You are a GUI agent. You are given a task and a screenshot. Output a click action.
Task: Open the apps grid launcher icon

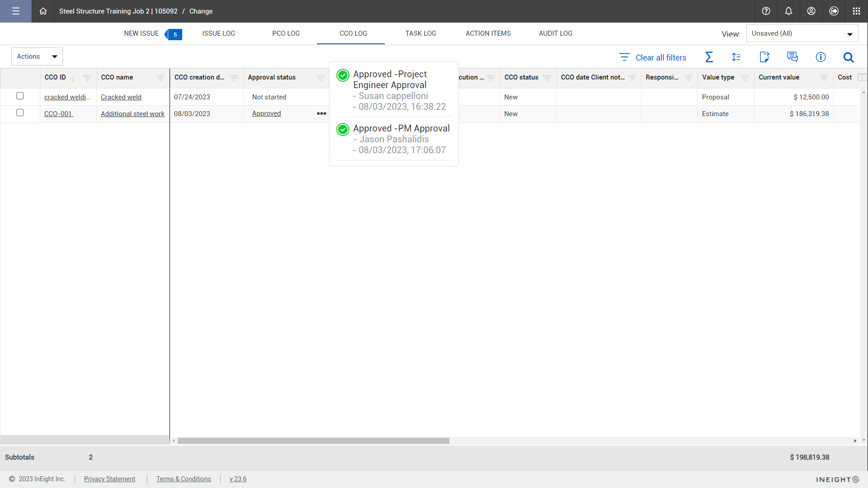[x=856, y=11]
